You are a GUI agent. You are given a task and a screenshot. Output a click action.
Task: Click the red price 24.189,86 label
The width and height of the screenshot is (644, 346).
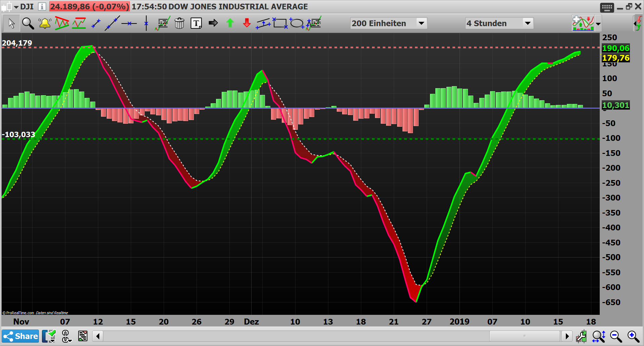click(x=90, y=7)
